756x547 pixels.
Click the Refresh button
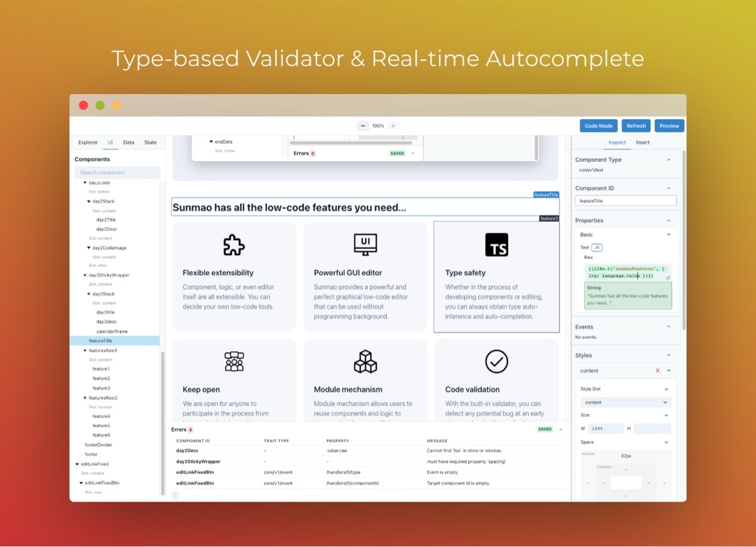(636, 125)
